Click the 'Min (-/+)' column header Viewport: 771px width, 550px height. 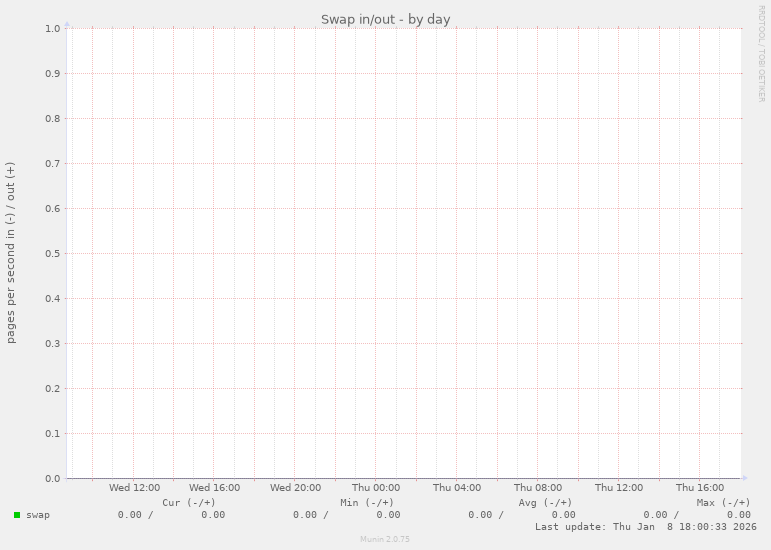tap(367, 502)
